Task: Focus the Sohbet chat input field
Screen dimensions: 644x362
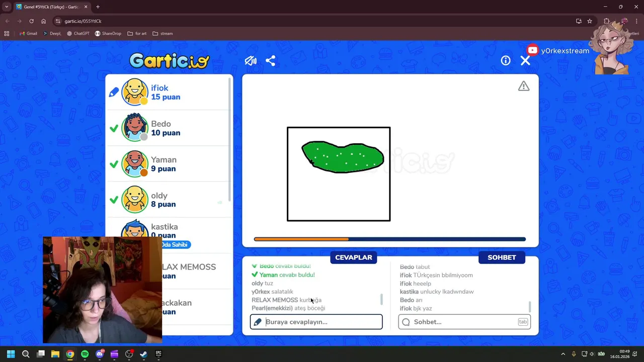Action: click(464, 322)
